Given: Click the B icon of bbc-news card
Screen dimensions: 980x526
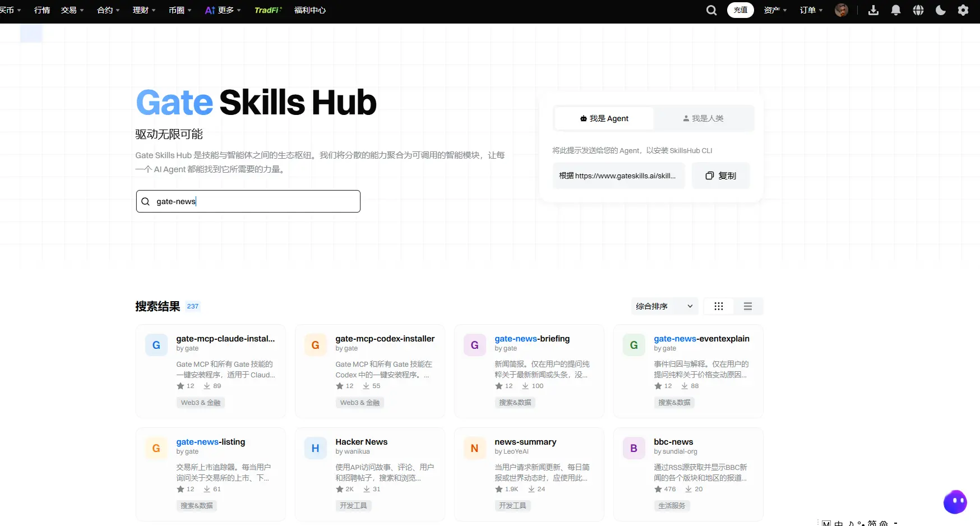Looking at the screenshot, I should point(634,448).
